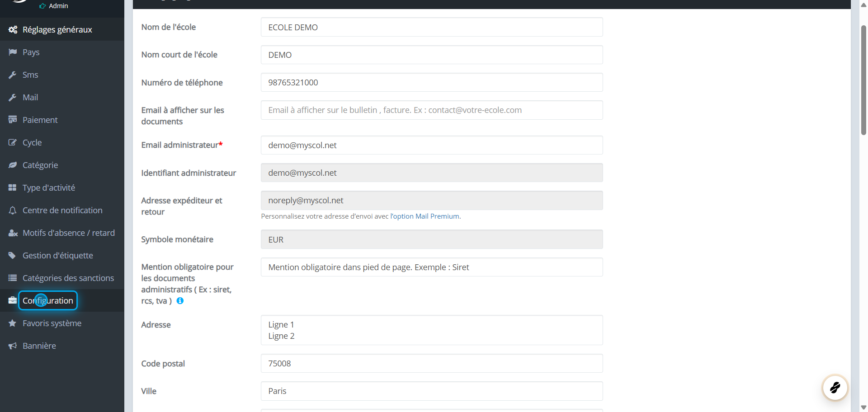868x412 pixels.
Task: Click the Motifs d'absence user icon
Action: [13, 233]
